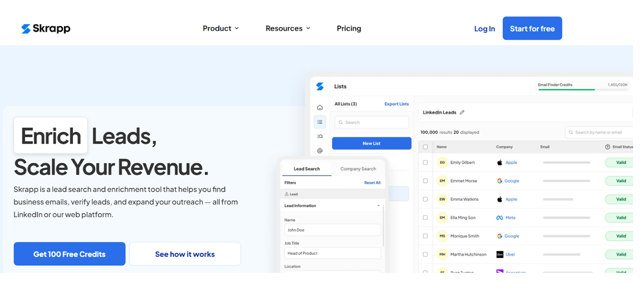Collapse the Lead Information section
Screen dimensions: 644x298
click(378, 206)
